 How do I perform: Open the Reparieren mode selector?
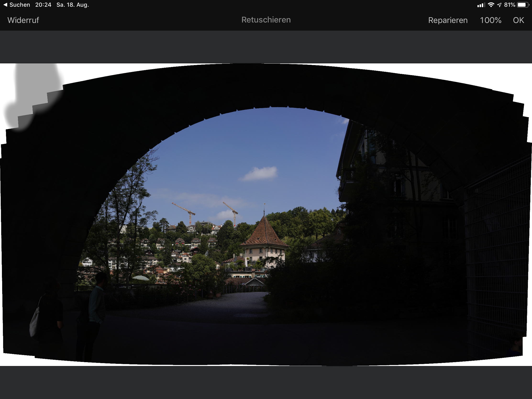tap(448, 20)
